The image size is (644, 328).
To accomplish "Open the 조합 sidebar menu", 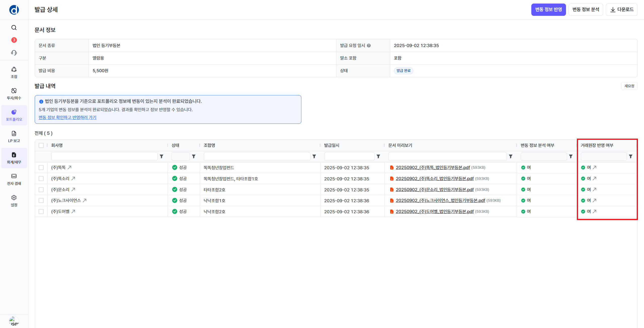I will 14,72.
